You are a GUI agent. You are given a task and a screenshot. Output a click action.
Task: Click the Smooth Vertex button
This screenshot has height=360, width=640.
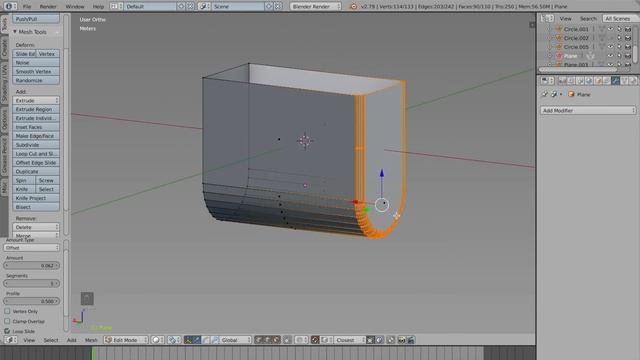[x=36, y=71]
